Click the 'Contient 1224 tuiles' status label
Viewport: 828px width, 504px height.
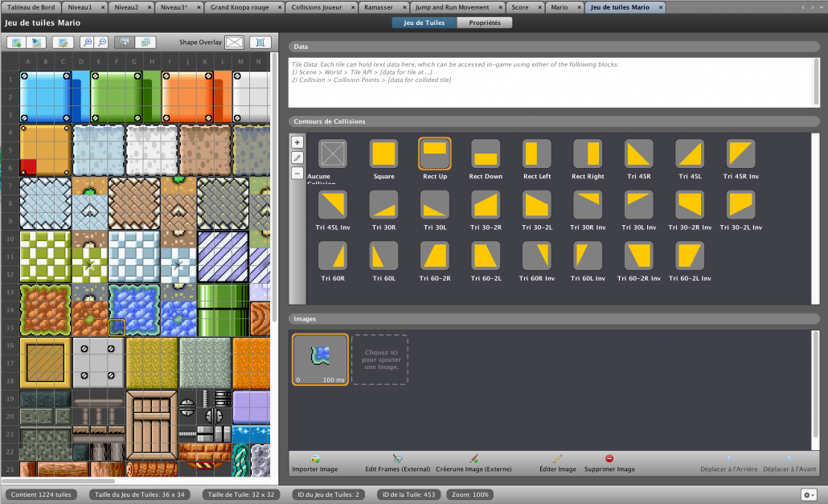point(41,494)
